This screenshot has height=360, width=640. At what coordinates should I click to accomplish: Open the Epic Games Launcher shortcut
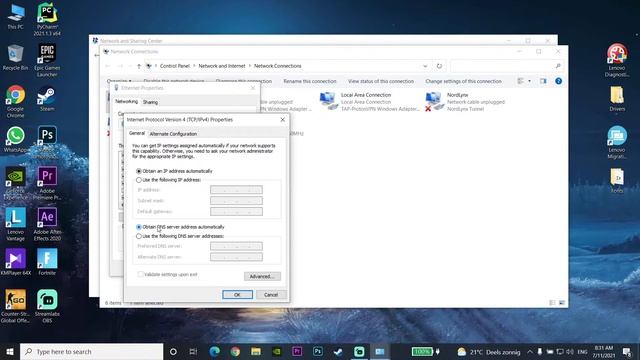47,60
